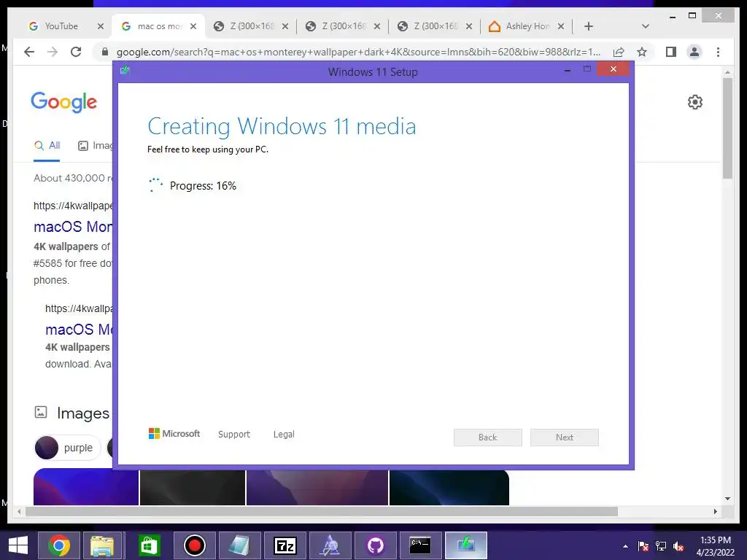Switch to the second Z (300×168) tab
Screen dimensions: 747x560
344,26
